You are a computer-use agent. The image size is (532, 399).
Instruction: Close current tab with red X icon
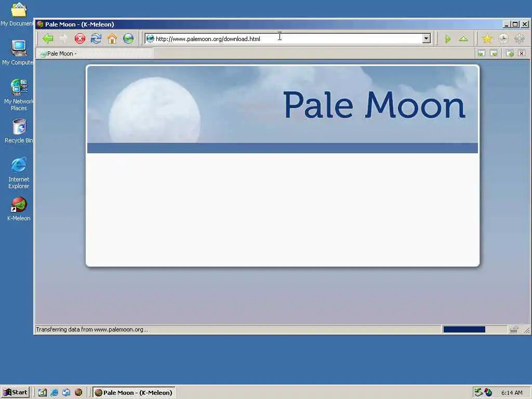coord(522,54)
